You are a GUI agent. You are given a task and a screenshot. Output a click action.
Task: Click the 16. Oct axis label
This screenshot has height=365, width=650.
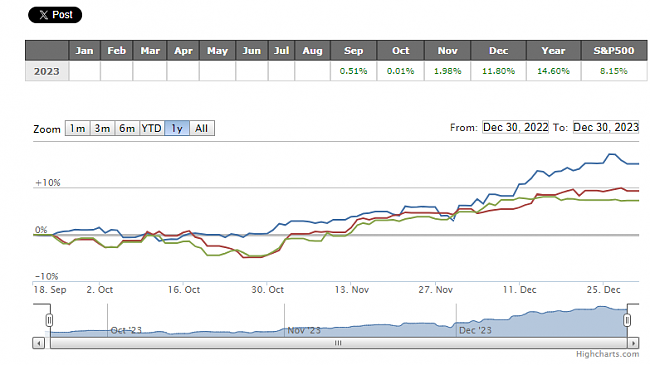pyautogui.click(x=184, y=290)
